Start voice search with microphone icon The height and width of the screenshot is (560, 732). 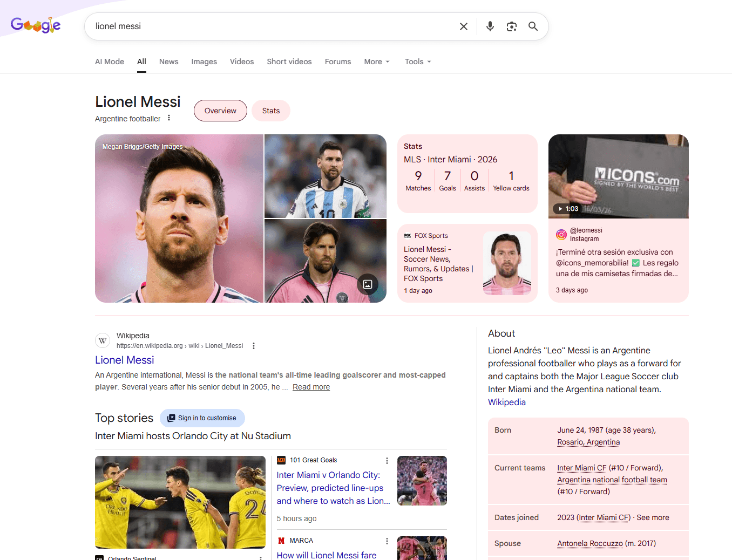click(x=490, y=26)
